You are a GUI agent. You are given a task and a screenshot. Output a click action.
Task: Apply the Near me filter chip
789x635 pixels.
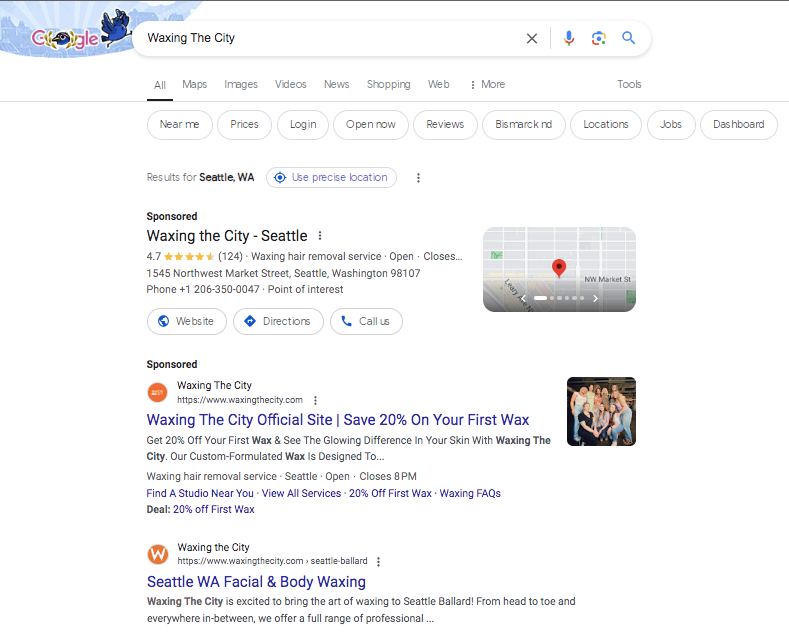[x=180, y=125]
